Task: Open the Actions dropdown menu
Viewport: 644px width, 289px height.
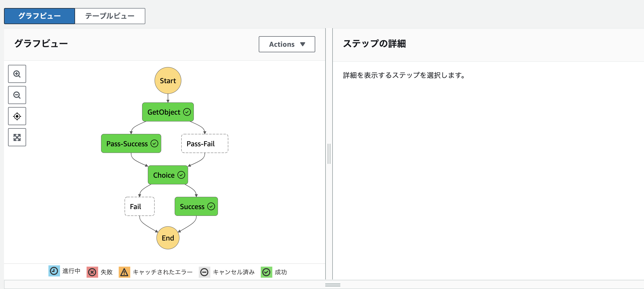Action: point(287,44)
